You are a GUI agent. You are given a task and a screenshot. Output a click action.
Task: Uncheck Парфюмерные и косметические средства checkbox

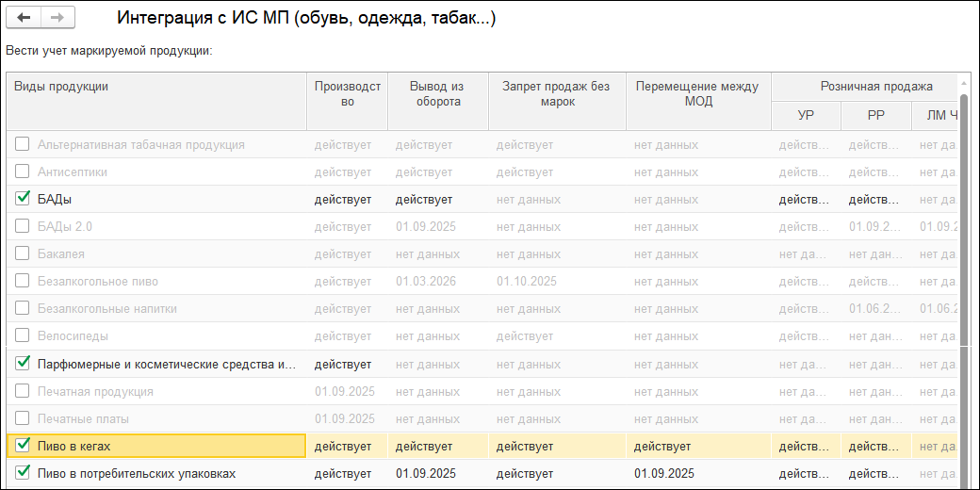pyautogui.click(x=23, y=363)
